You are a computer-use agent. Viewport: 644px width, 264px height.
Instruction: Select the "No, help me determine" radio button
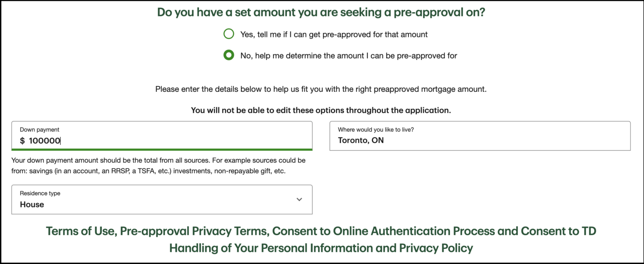(229, 55)
